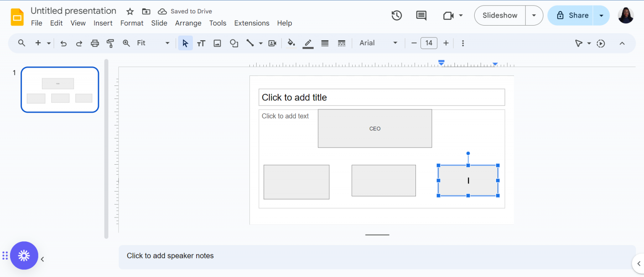Select the Shape tool
The image size is (644, 277).
pos(234,43)
